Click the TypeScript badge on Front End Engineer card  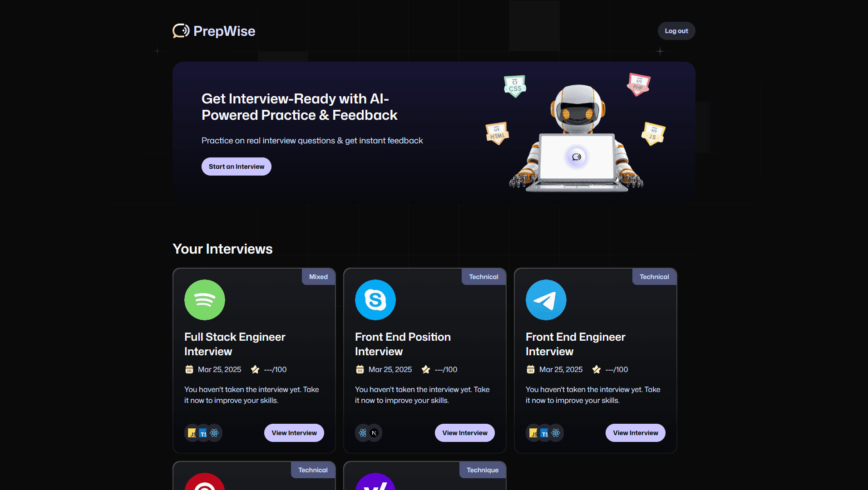click(x=544, y=433)
